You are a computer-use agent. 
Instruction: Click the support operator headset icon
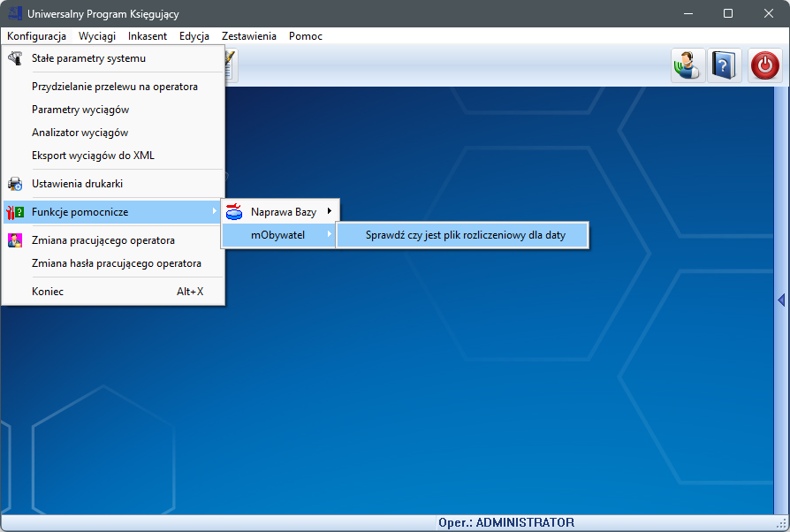(x=687, y=65)
